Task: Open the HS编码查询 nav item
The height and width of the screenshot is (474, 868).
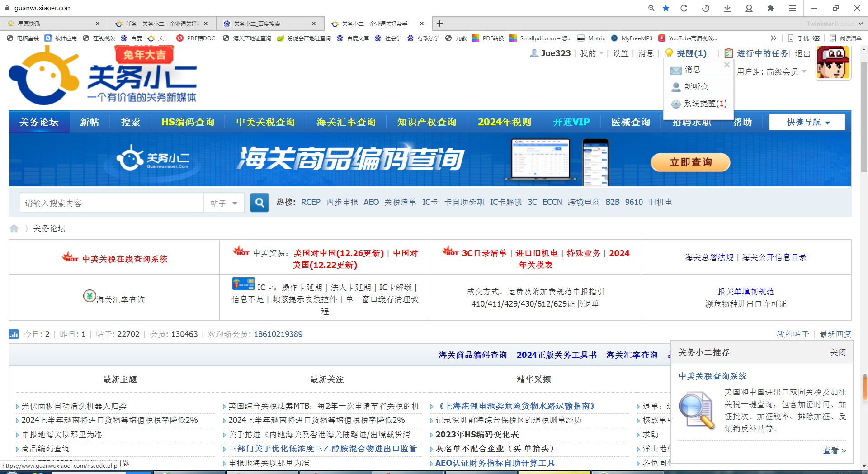Action: (188, 122)
